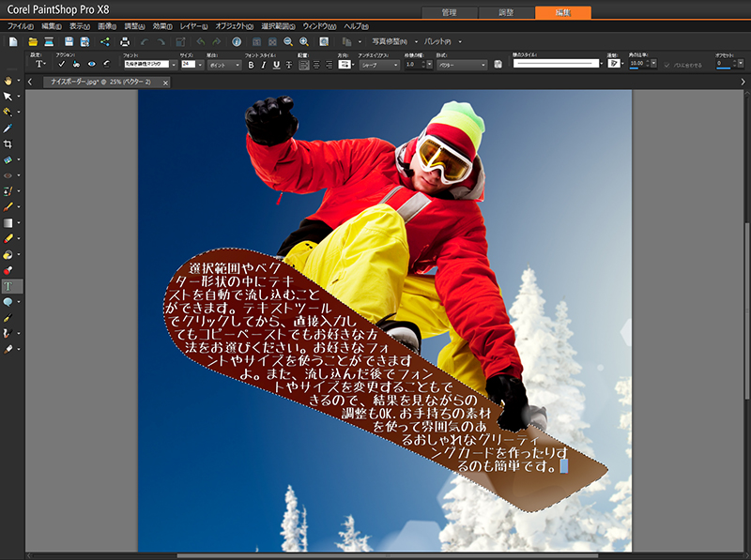Viewport: 751px width, 560px height.
Task: Select the Pan hand tool
Action: coord(8,81)
